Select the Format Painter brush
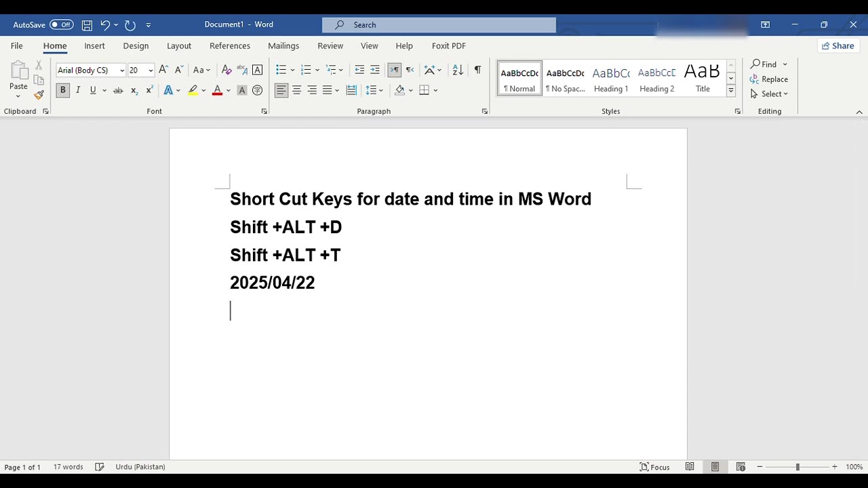Screen dimensions: 868x488 39,94
